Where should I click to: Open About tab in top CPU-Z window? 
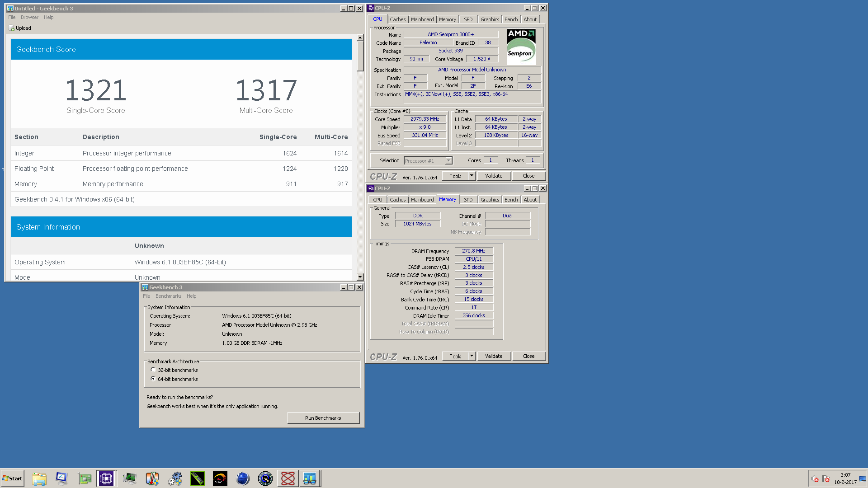tap(530, 19)
